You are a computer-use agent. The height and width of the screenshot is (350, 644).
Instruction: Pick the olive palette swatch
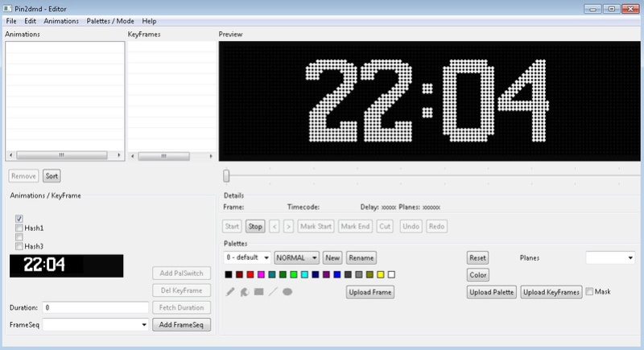(x=369, y=274)
